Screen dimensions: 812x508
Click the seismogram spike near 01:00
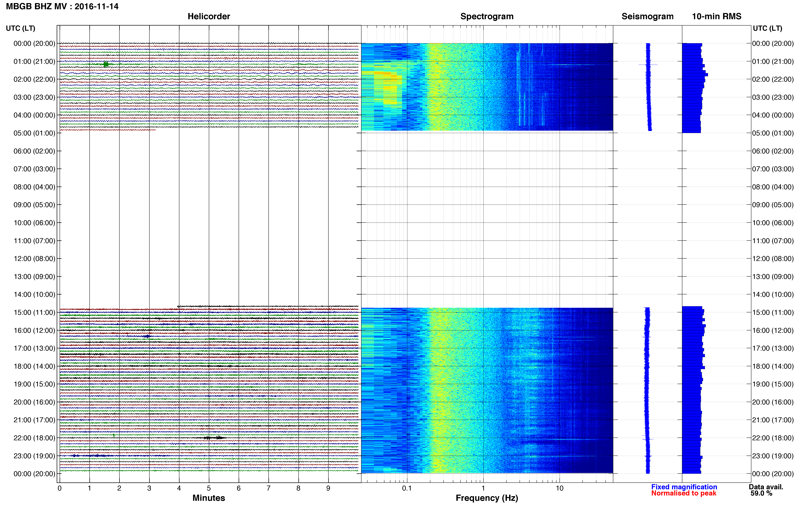pos(648,64)
